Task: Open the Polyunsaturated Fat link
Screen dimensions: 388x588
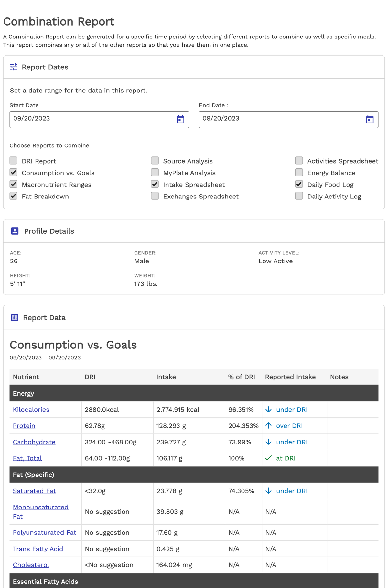Action: (45, 532)
